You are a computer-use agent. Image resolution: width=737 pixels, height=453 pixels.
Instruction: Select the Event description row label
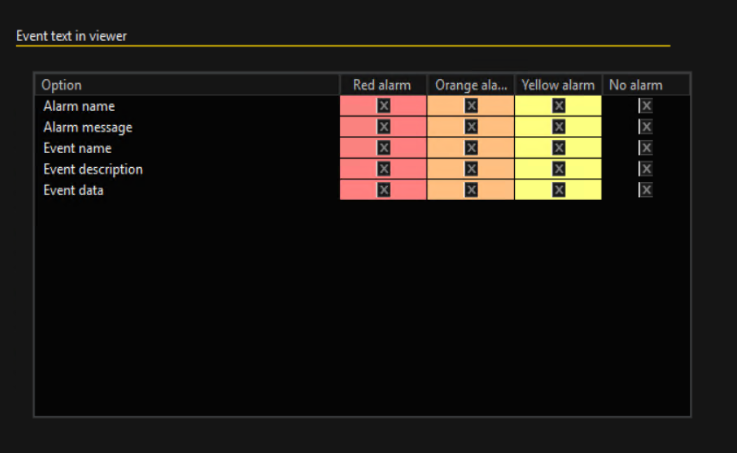click(93, 169)
